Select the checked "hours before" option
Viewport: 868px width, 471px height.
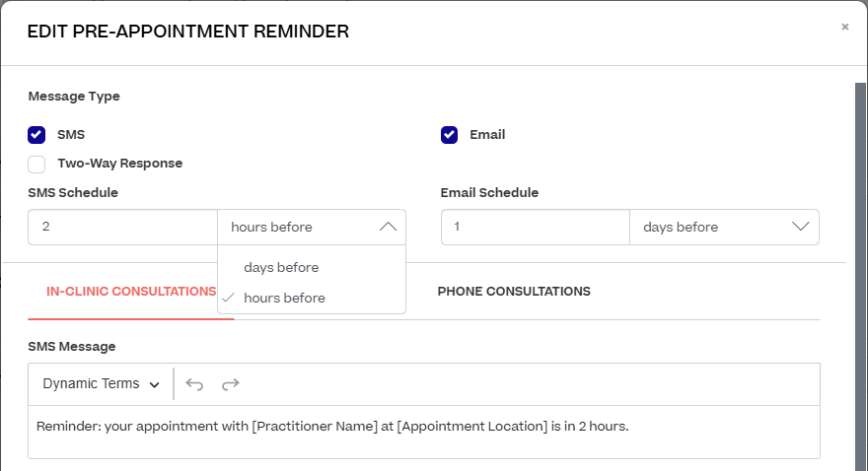(x=284, y=298)
